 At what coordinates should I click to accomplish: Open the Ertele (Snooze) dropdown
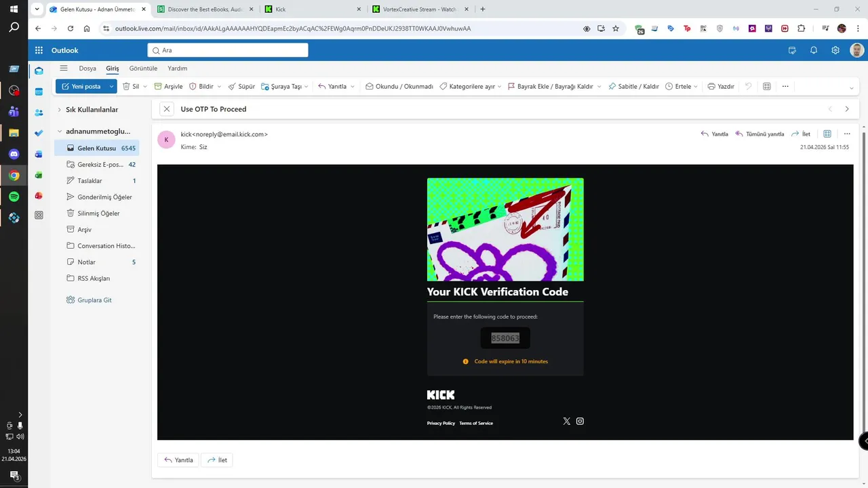click(x=696, y=86)
